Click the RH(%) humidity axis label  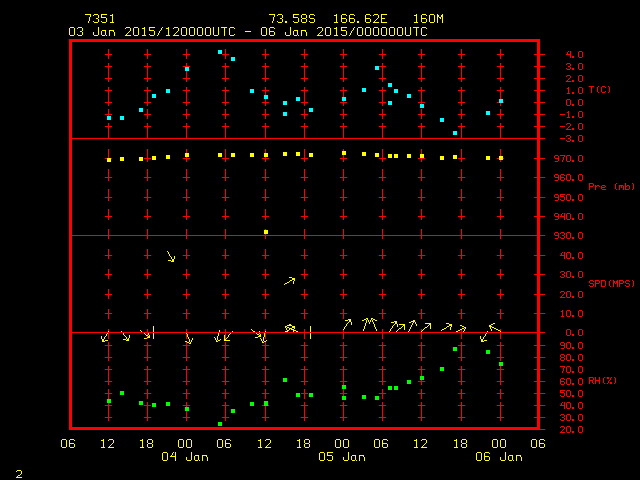(x=600, y=380)
